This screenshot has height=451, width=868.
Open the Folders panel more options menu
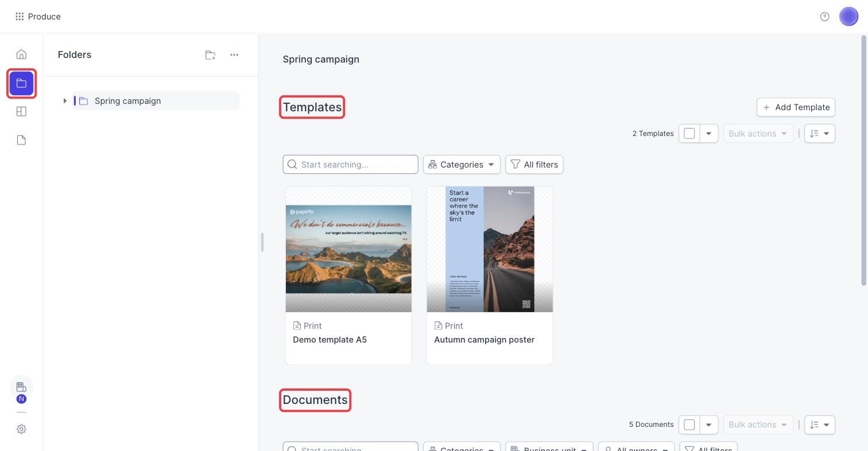234,55
